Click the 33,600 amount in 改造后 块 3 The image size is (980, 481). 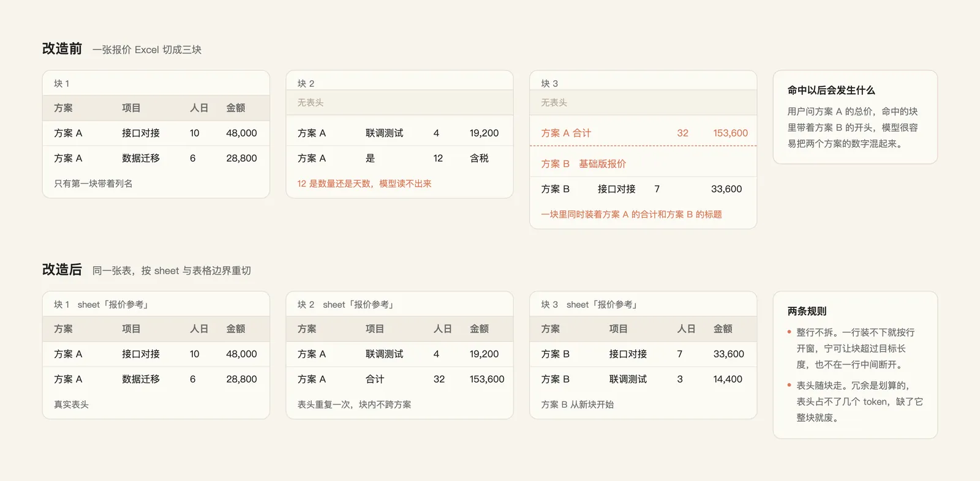728,354
